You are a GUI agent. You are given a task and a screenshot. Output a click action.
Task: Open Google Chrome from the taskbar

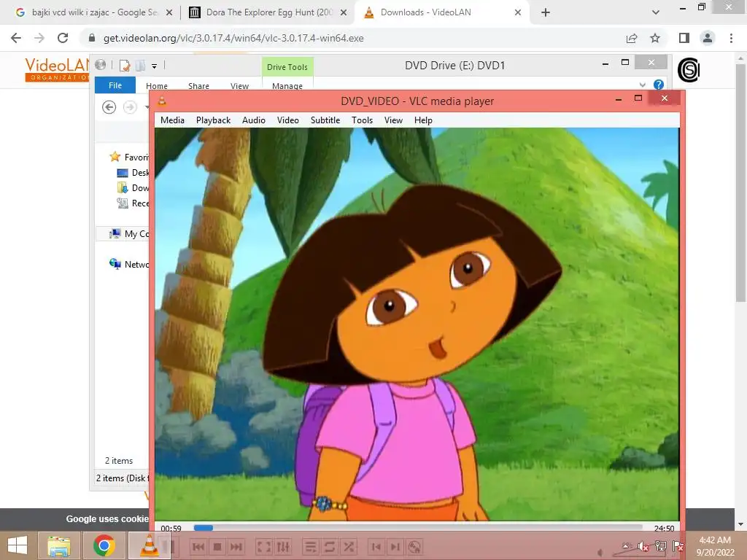[104, 545]
